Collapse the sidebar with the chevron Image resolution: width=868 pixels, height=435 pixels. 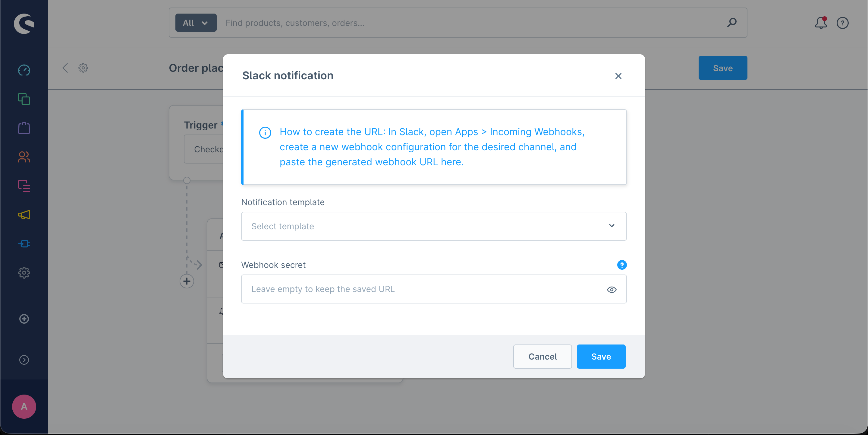(24, 360)
